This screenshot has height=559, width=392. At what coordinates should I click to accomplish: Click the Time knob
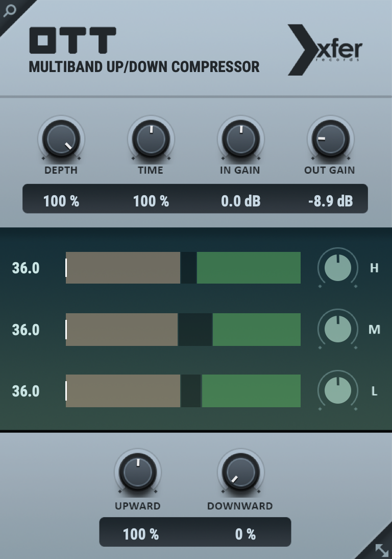tap(151, 139)
